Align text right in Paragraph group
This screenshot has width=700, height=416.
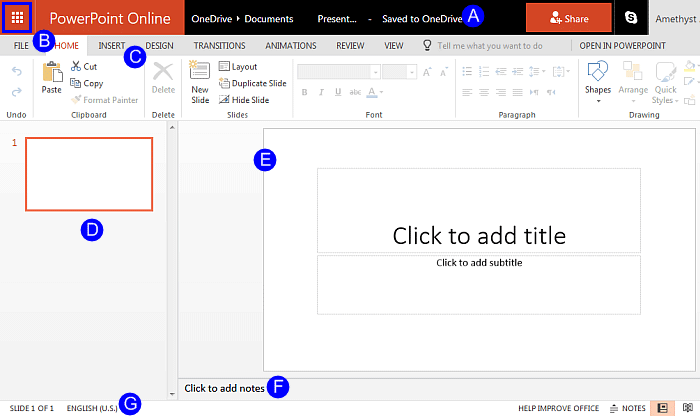[501, 92]
